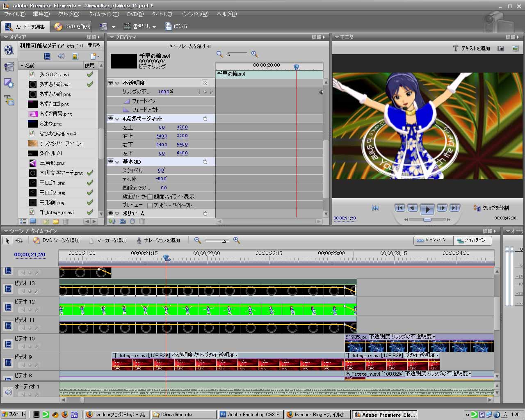
Task: Click the Add DVD Scene icon
Action: [x=37, y=240]
